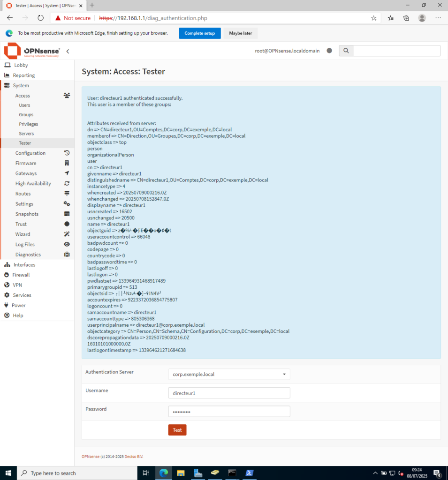Click the Power plug icon

(x=6, y=305)
